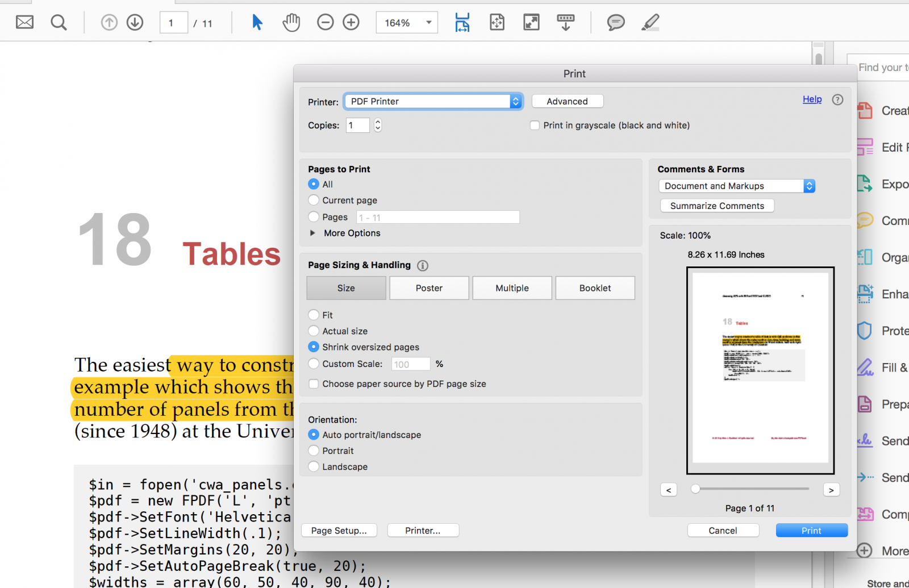Open the Organize Pages tool icon
This screenshot has height=588, width=909.
(x=865, y=257)
